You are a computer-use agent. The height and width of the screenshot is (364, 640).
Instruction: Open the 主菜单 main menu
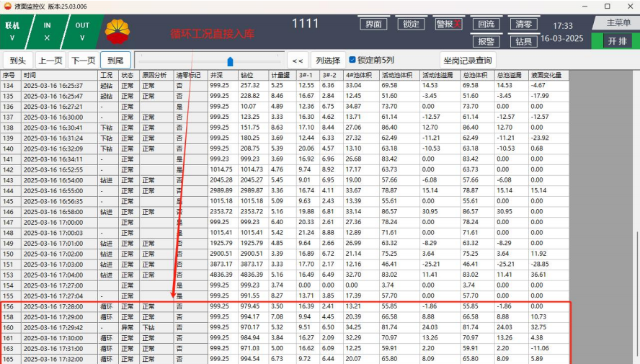click(x=618, y=22)
